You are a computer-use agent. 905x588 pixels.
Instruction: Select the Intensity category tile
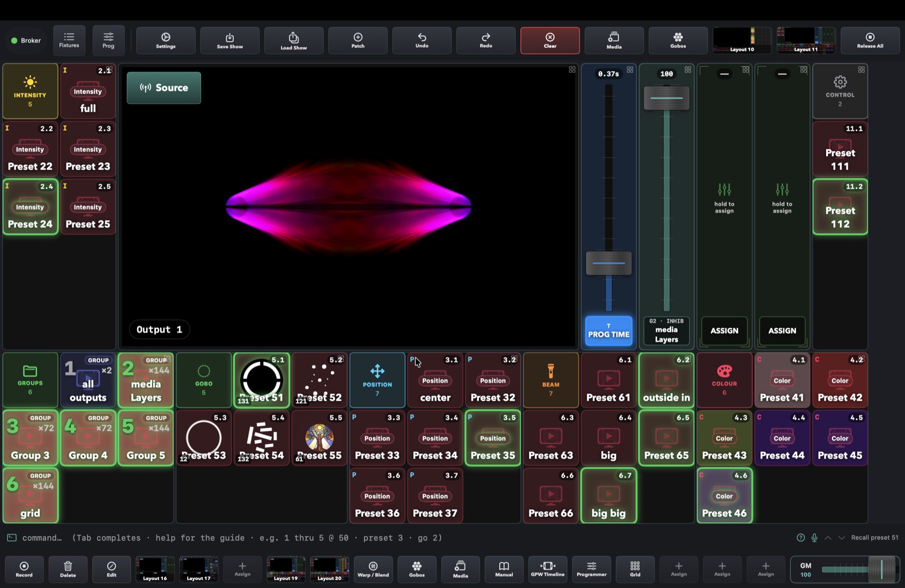pyautogui.click(x=30, y=91)
